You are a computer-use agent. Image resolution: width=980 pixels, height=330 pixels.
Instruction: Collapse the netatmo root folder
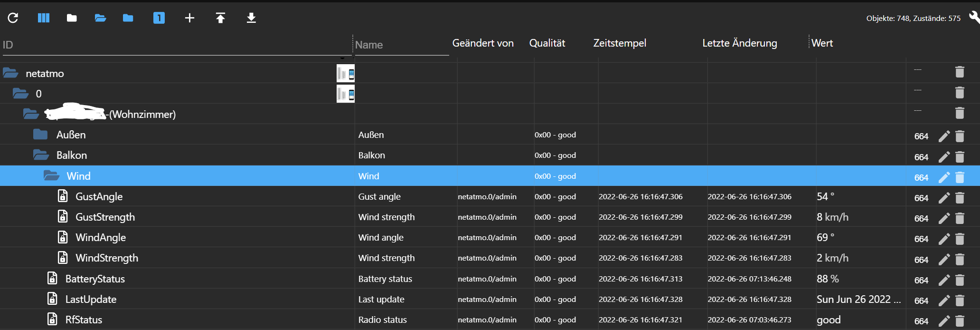(10, 73)
